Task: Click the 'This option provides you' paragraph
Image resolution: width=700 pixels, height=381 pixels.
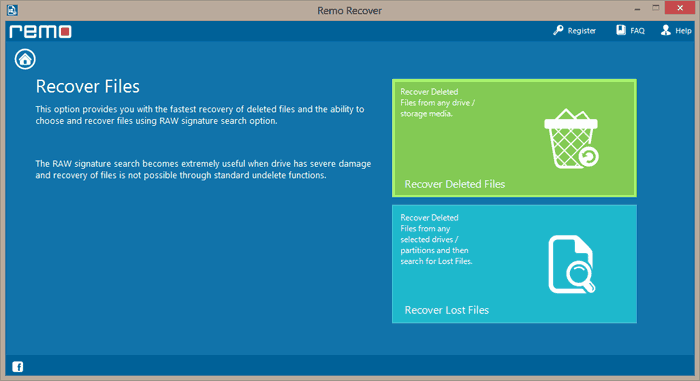Action: tap(200, 115)
